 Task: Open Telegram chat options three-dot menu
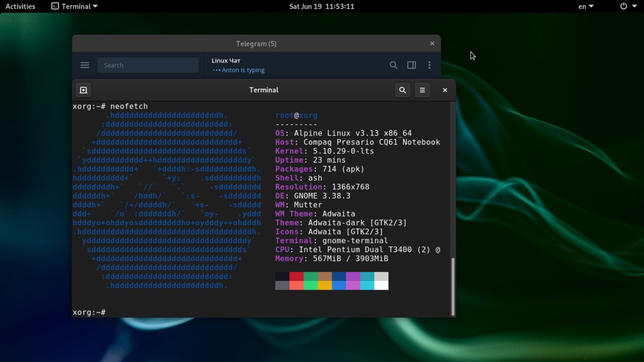(x=429, y=65)
